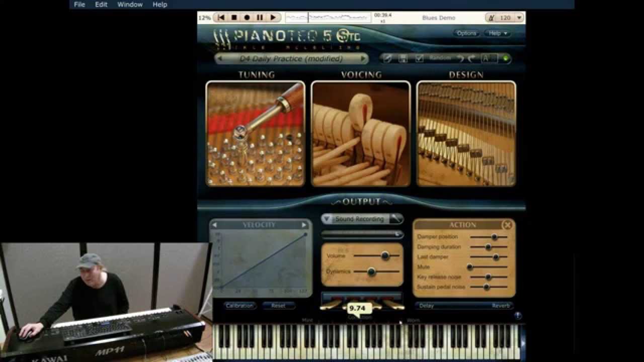
Task: Click the save preset icon
Action: 403,59
